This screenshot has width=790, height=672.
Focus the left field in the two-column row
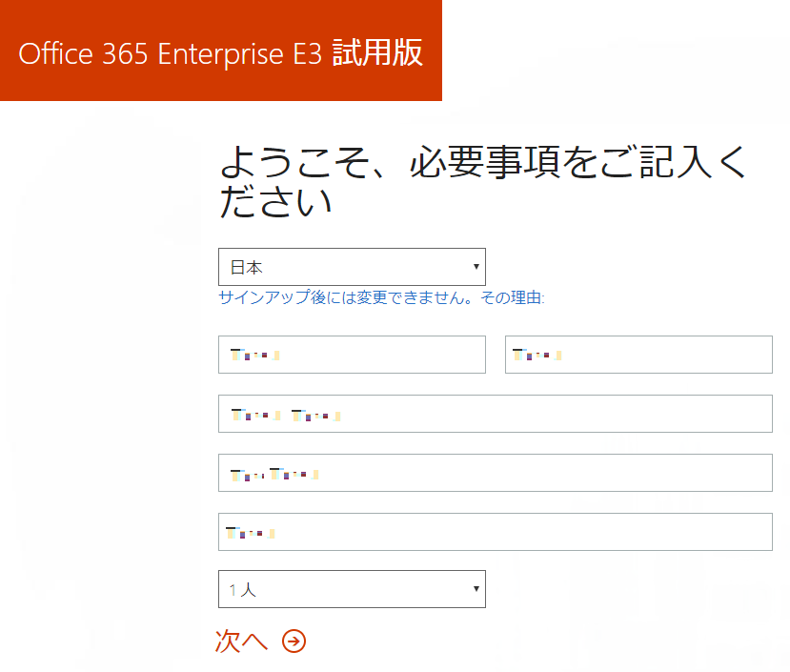tap(352, 355)
